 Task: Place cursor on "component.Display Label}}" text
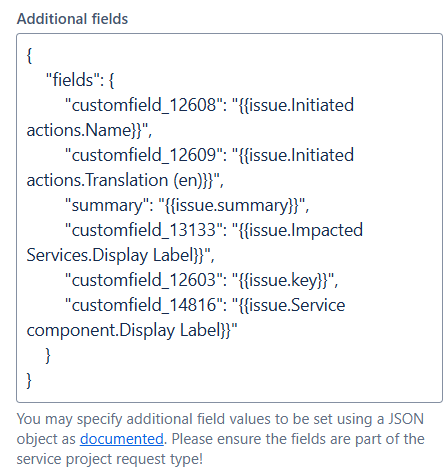(x=129, y=330)
